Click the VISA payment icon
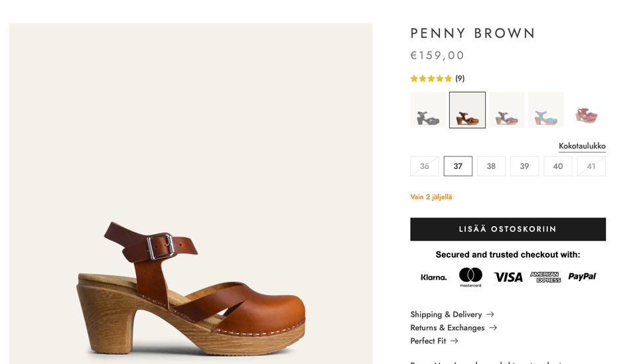This screenshot has width=637, height=364. (x=508, y=277)
